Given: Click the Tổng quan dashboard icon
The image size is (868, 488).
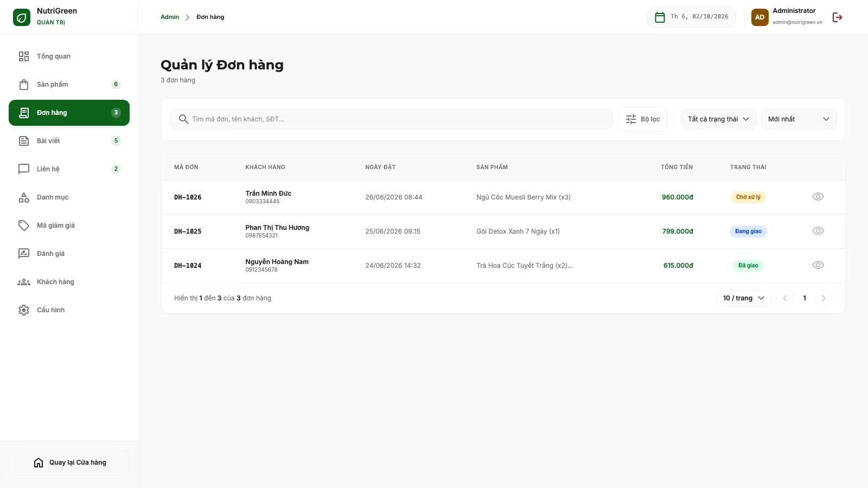Looking at the screenshot, I should click(24, 56).
